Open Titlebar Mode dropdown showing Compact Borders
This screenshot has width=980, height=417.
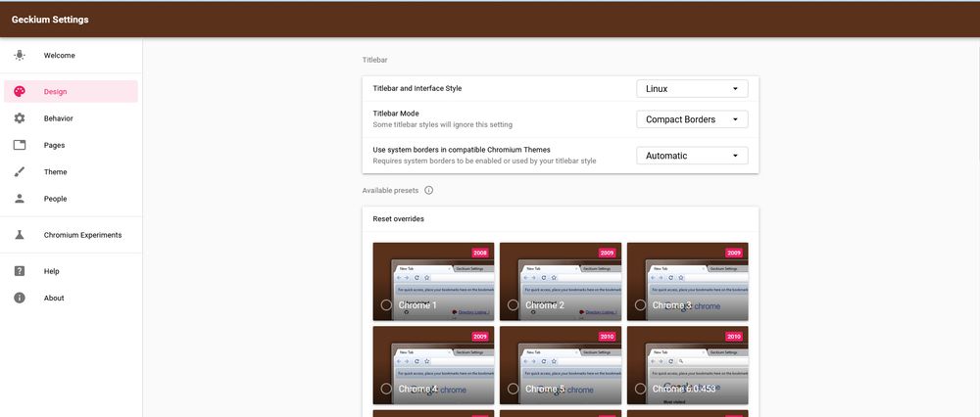692,119
